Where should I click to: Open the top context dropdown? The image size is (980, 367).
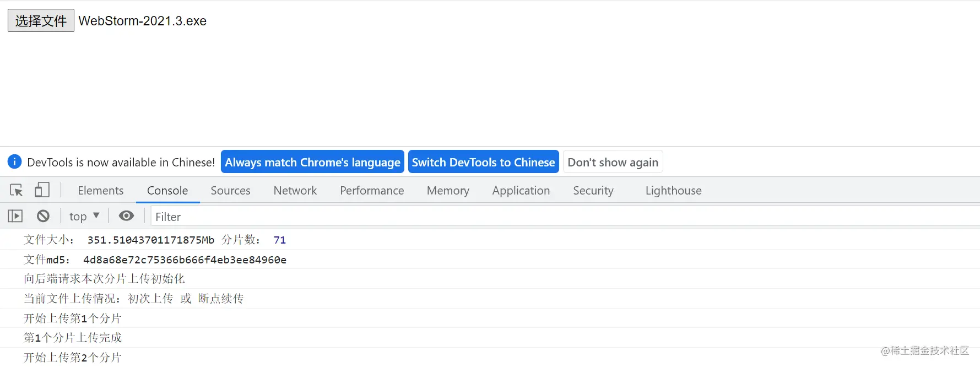point(84,216)
